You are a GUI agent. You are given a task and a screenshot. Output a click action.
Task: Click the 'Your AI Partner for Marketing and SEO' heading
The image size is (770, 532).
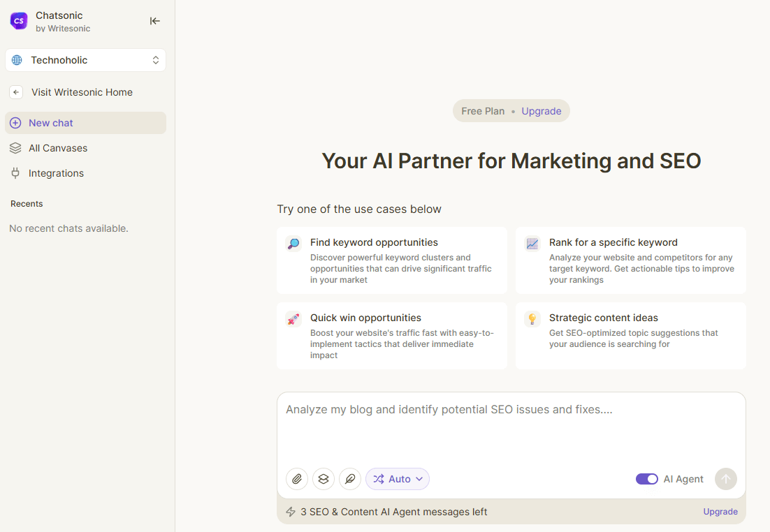[511, 161]
